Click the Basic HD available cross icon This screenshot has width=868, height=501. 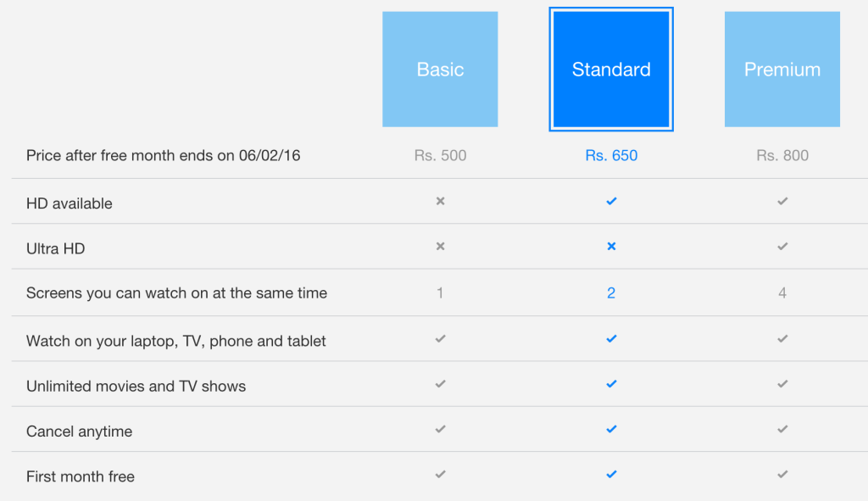pyautogui.click(x=440, y=201)
